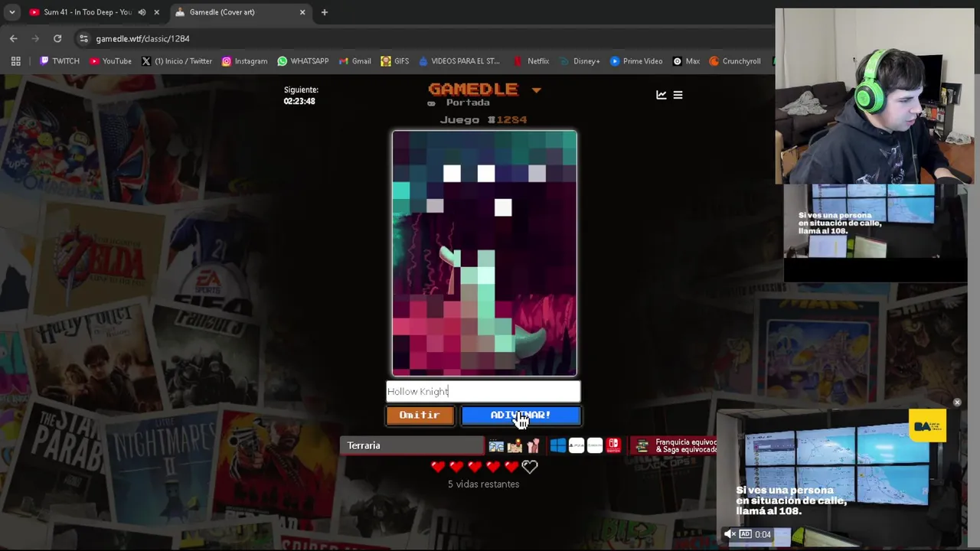The image size is (980, 551).
Task: Unmute the ad video speaker icon
Action: tap(730, 534)
